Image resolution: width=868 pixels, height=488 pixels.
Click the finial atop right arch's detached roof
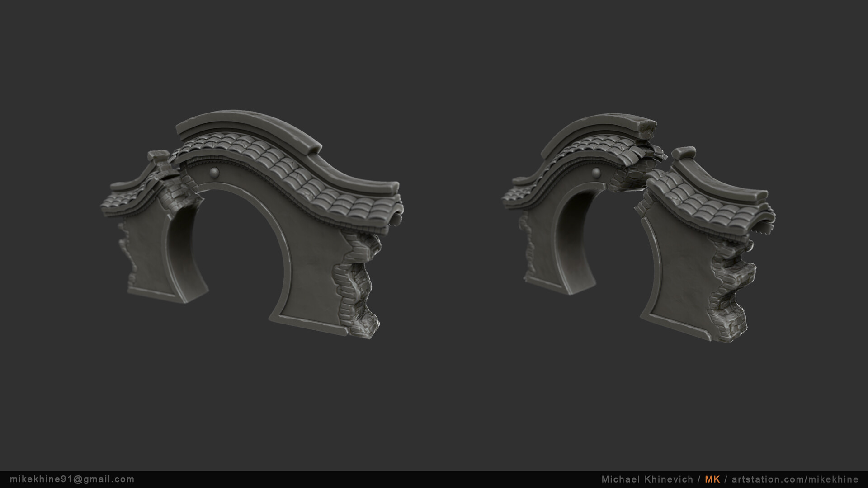click(684, 154)
